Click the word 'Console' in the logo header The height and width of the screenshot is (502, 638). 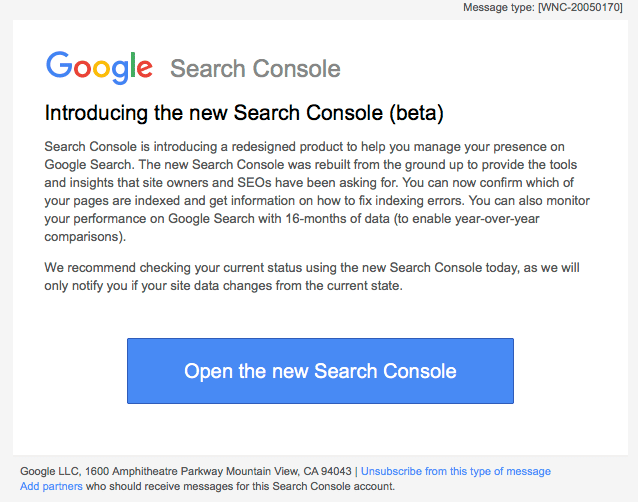click(297, 68)
